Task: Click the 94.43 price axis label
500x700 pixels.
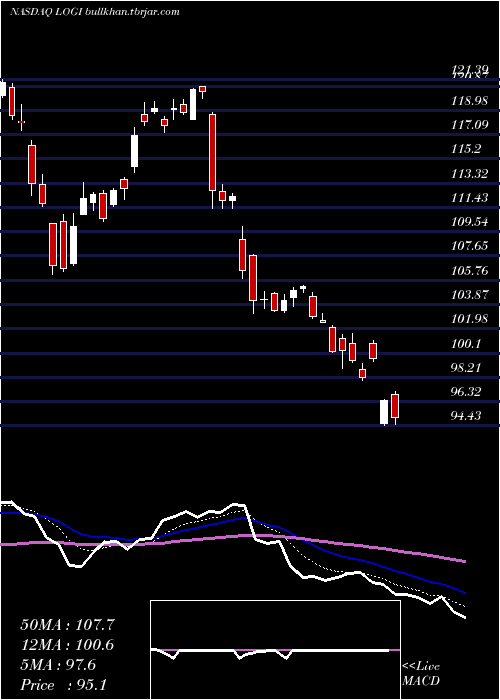Action: point(467,416)
